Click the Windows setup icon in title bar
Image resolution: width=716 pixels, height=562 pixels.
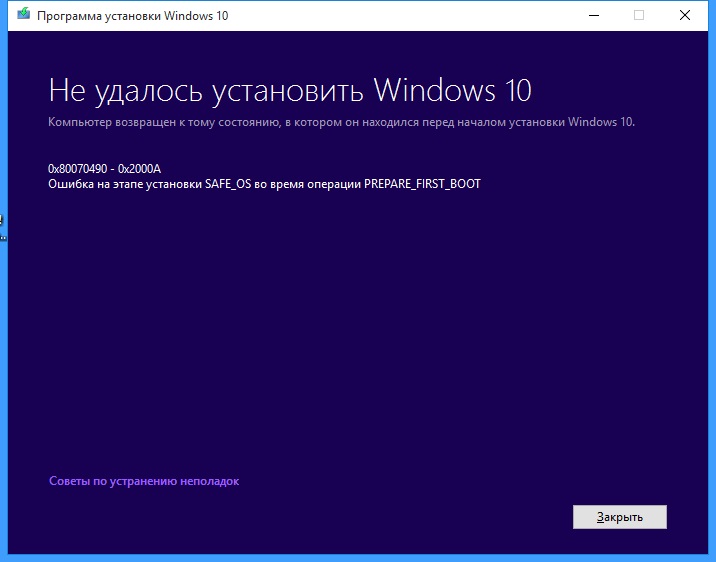(23, 14)
